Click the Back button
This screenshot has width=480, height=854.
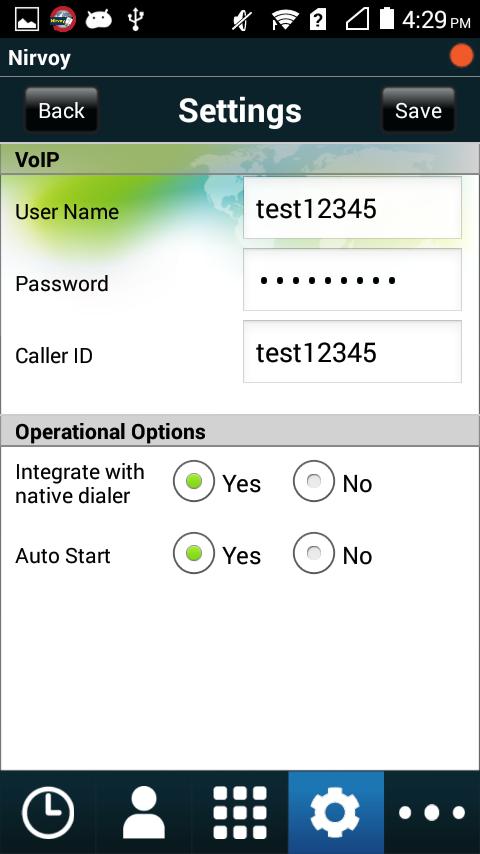pos(62,110)
